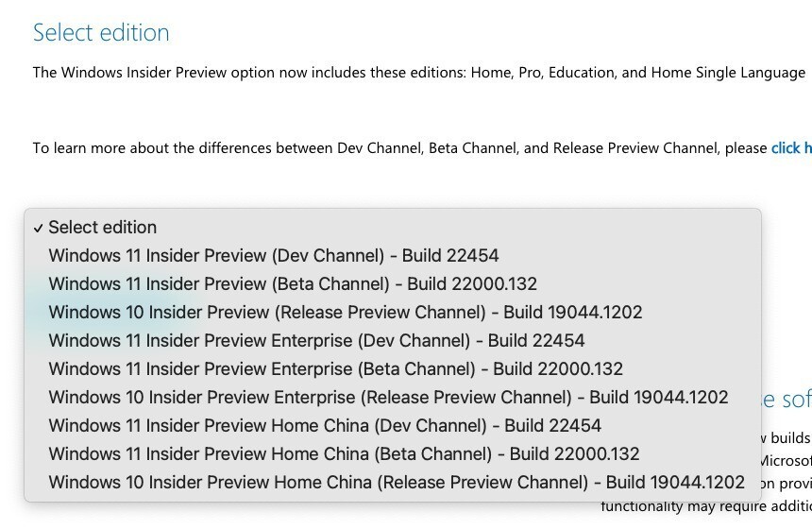Click the cut-off "functionality may require" text
The height and width of the screenshot is (529, 812).
[705, 507]
